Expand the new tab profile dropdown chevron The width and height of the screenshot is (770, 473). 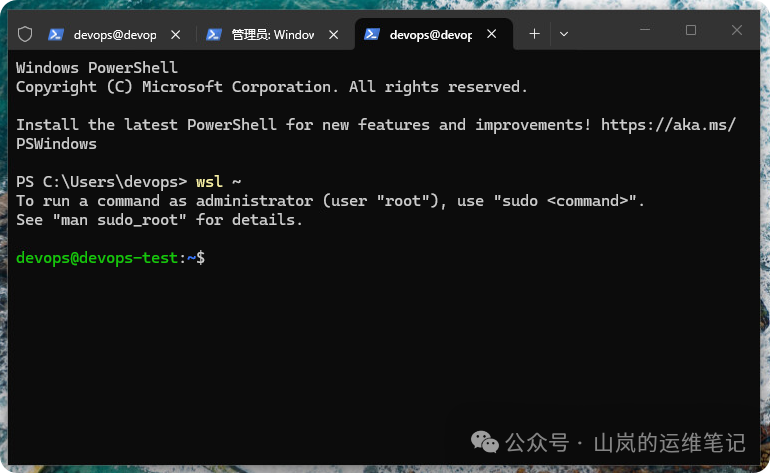click(564, 34)
